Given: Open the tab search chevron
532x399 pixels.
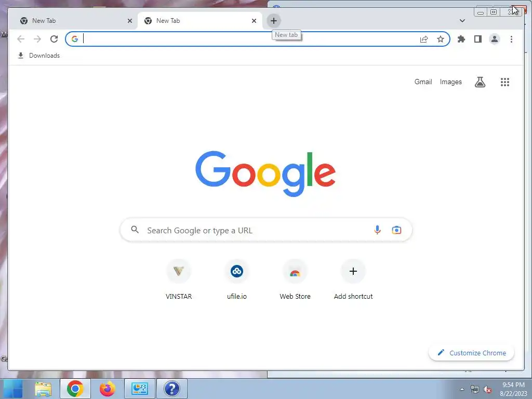Looking at the screenshot, I should (x=462, y=21).
